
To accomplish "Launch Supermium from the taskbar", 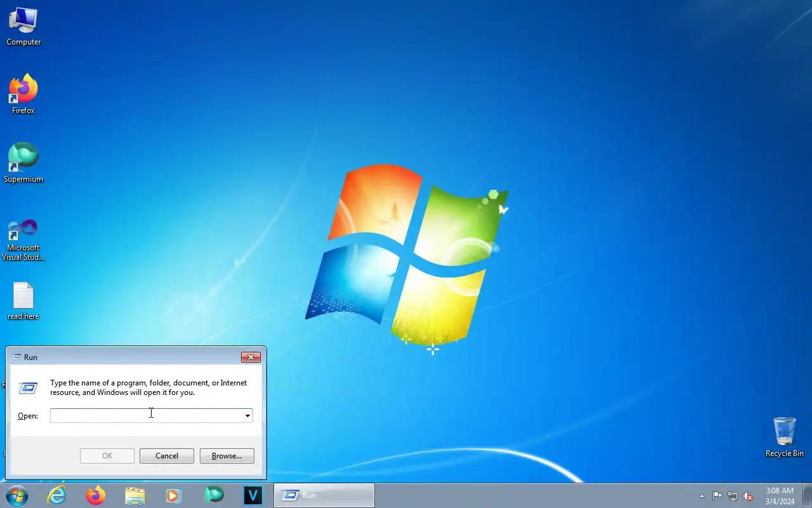I will (x=214, y=495).
